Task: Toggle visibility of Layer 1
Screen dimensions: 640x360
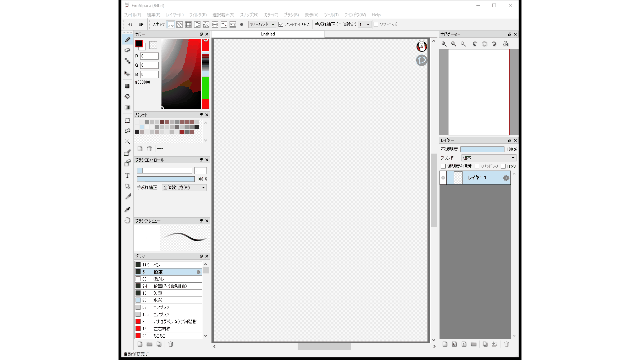Action: [443, 178]
